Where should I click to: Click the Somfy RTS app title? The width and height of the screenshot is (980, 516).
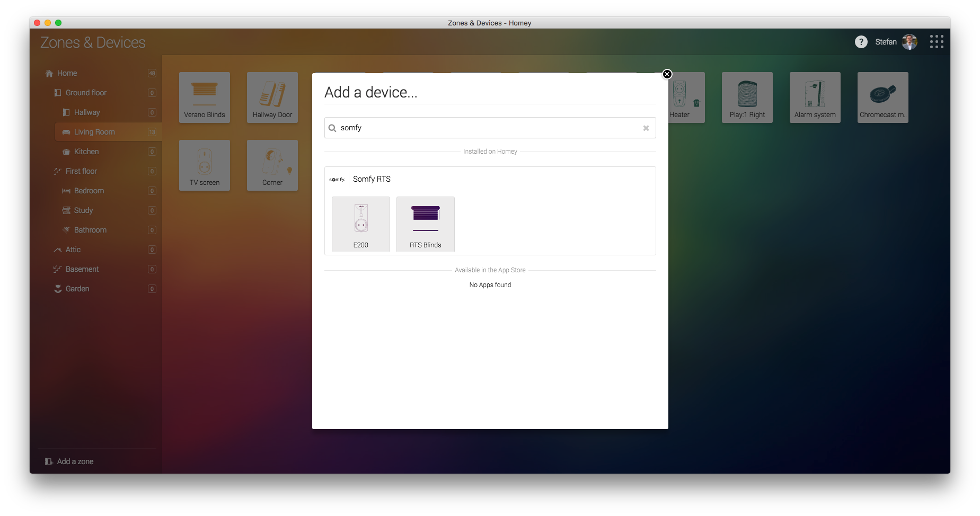(x=372, y=179)
